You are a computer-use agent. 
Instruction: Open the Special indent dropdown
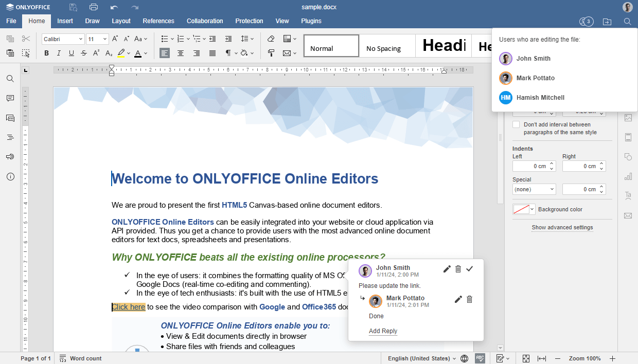[534, 189]
